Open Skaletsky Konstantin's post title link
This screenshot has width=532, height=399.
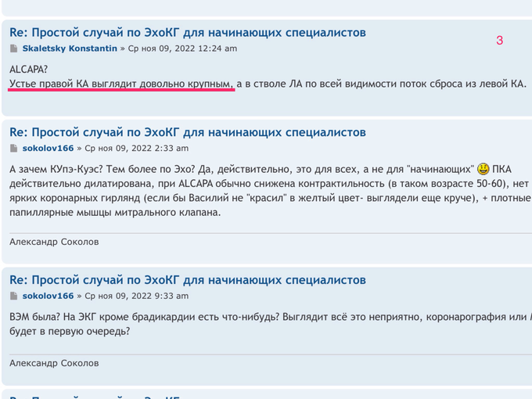point(188,33)
